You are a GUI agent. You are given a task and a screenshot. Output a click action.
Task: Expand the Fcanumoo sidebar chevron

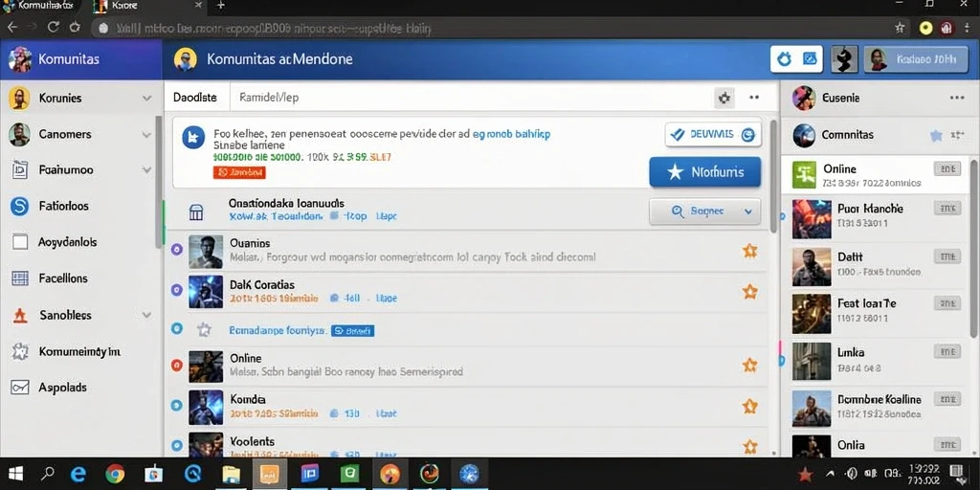point(146,169)
